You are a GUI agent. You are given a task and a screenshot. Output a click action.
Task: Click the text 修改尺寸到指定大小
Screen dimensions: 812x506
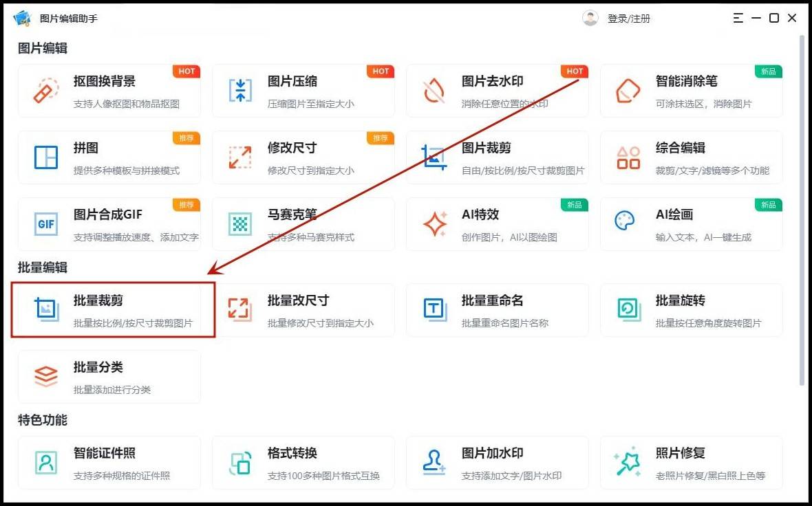click(x=311, y=170)
